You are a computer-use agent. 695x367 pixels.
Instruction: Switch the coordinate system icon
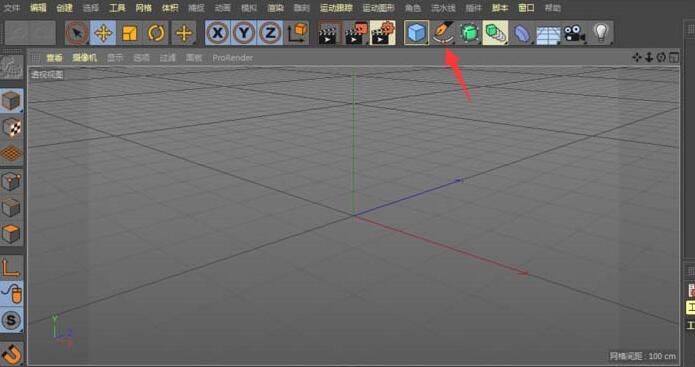pos(297,33)
